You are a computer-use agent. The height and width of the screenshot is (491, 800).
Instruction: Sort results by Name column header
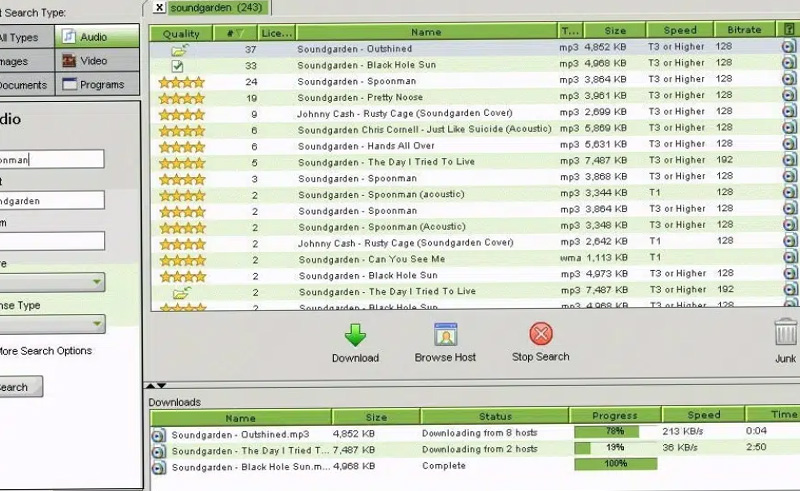pos(426,32)
